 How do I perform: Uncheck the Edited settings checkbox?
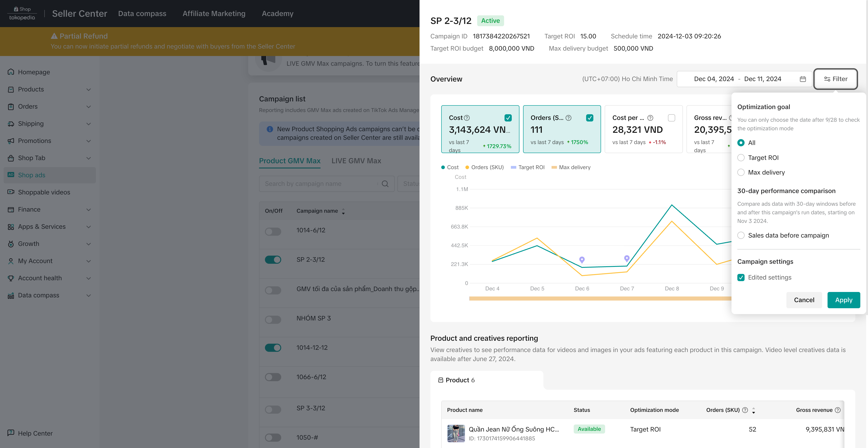pyautogui.click(x=741, y=278)
